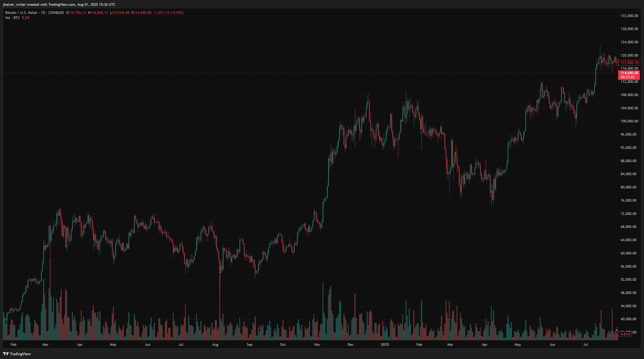
Task: Open the 2025 marker on the time axis
Action: 385,345
